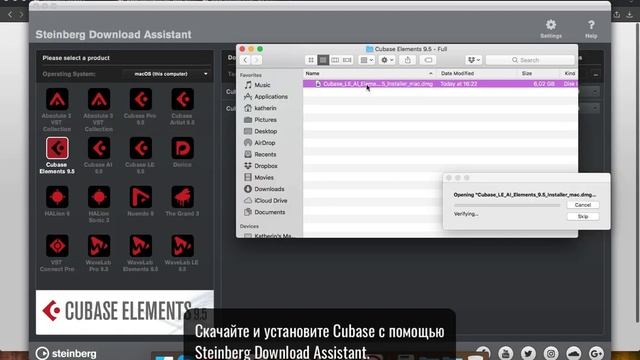Open the Steinberg Google+ link icon
The width and height of the screenshot is (640, 360).
596,353
